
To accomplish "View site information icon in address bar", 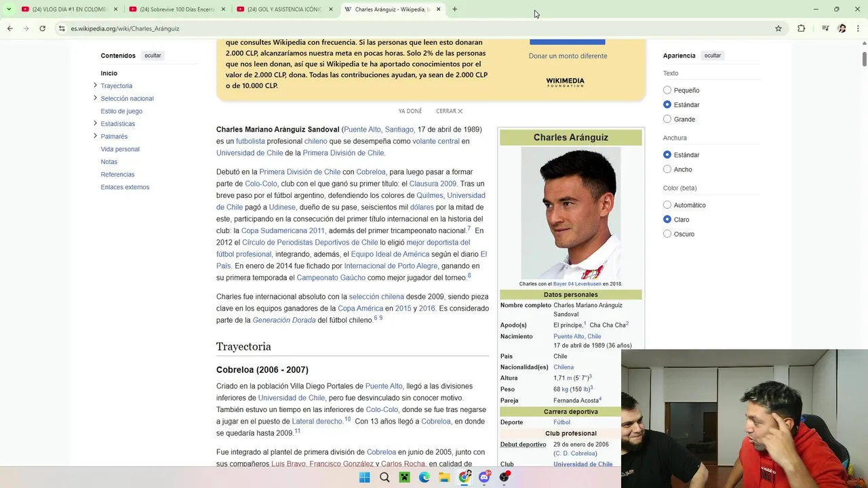I will (62, 28).
